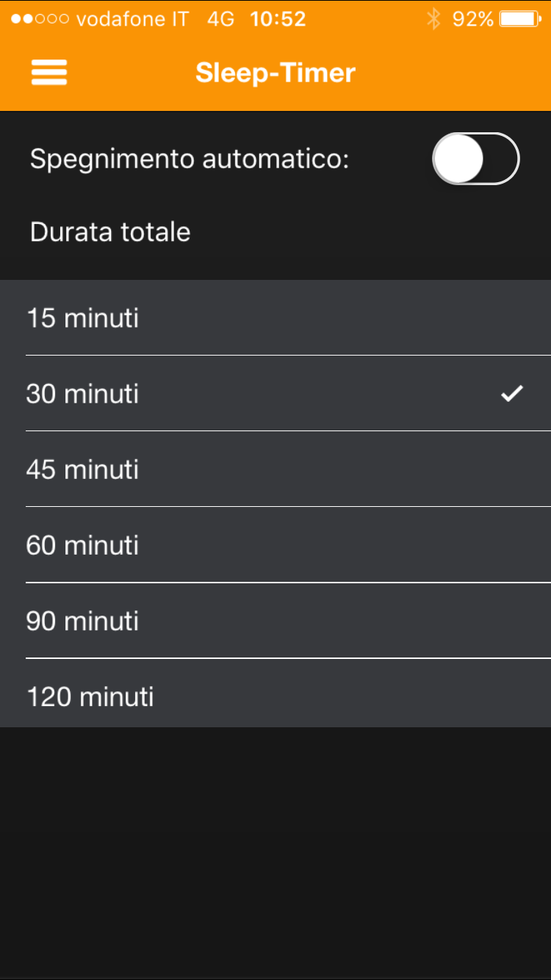Tap the Sleep-Timer title
This screenshot has height=980, width=551.
click(x=275, y=73)
